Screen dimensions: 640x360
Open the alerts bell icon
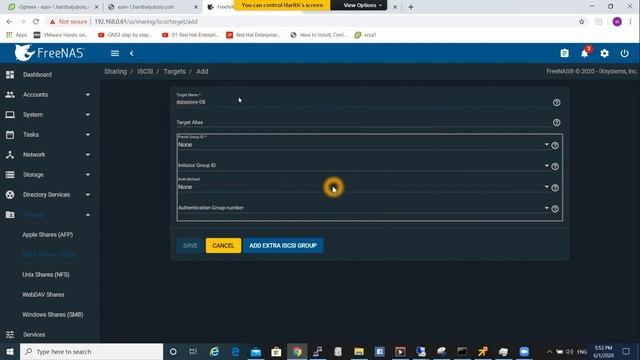[x=584, y=53]
